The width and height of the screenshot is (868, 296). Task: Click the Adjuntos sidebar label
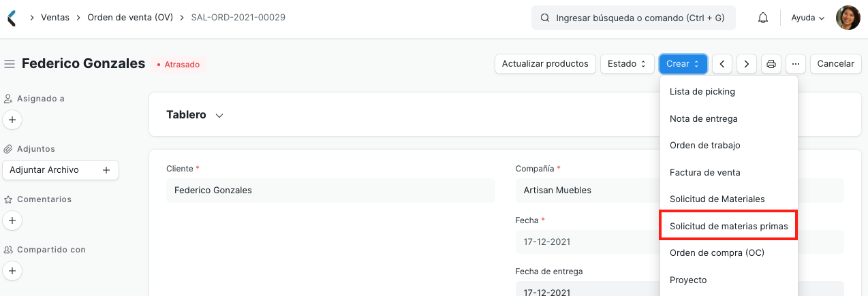36,149
